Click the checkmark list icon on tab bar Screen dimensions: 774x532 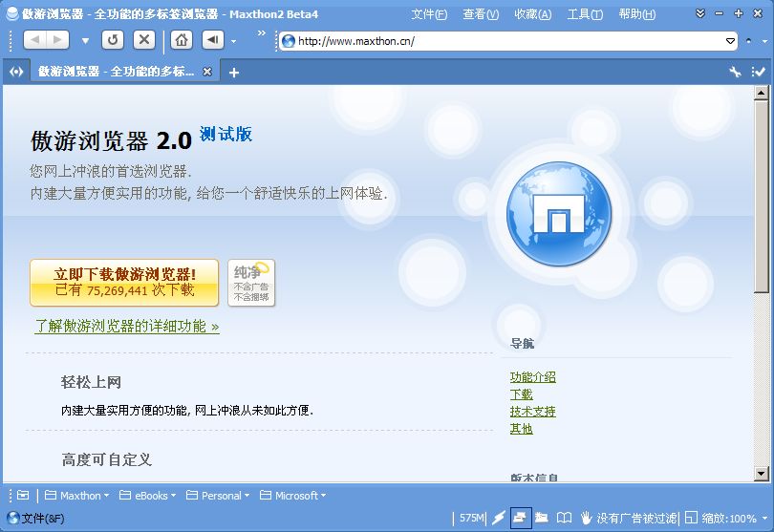pyautogui.click(x=758, y=72)
